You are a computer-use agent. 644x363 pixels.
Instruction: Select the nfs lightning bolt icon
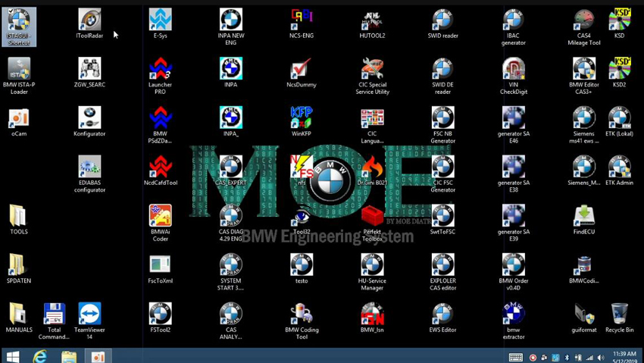pyautogui.click(x=302, y=171)
